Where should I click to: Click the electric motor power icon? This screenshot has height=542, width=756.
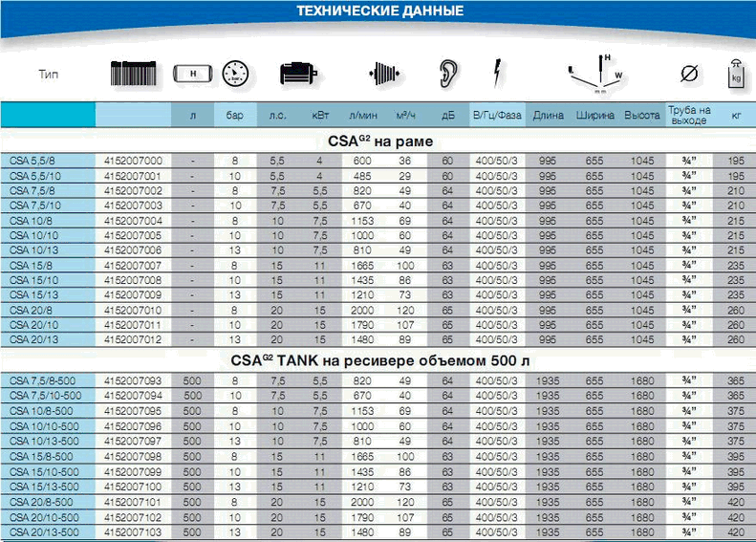coord(298,74)
